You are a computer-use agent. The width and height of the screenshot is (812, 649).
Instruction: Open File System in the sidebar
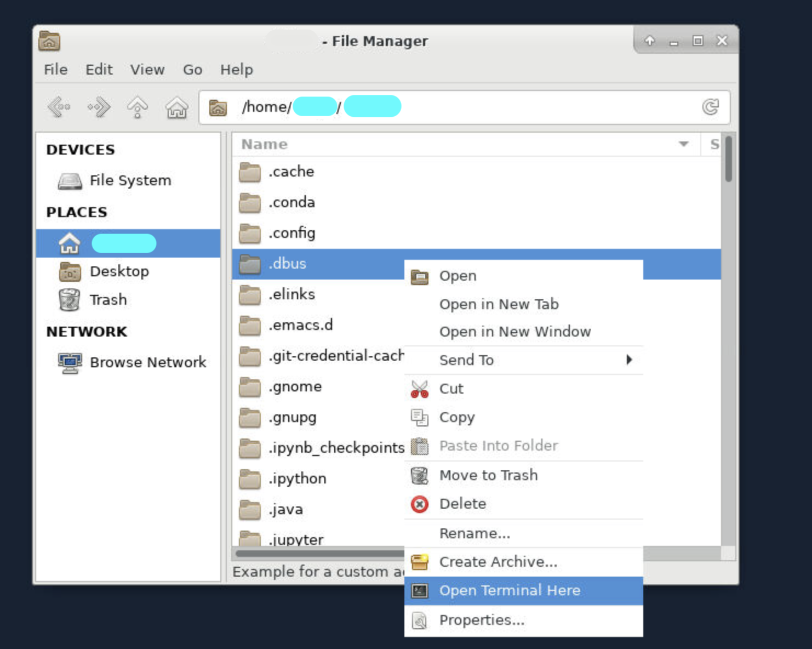[130, 180]
